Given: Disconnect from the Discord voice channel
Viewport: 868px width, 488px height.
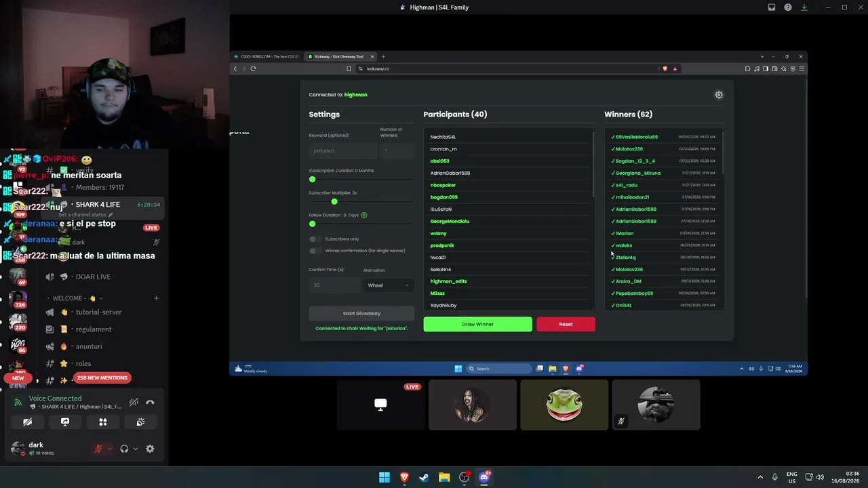Looking at the screenshot, I should (150, 403).
